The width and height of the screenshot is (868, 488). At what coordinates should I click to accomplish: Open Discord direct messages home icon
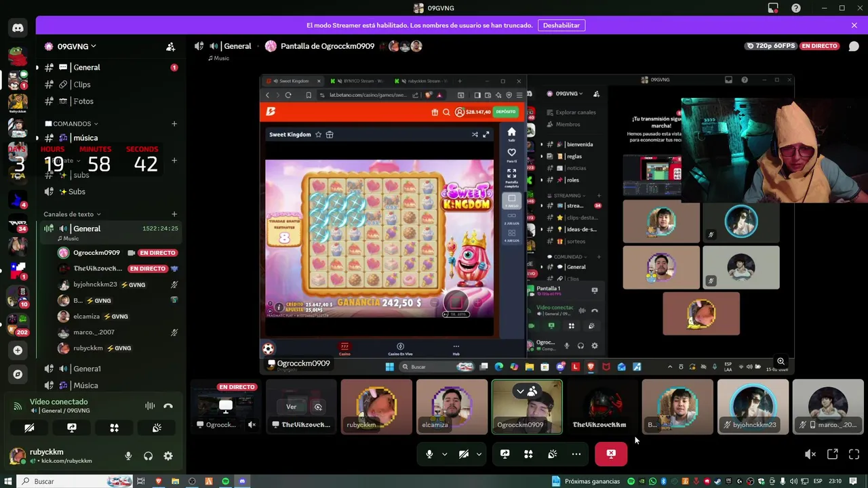pyautogui.click(x=18, y=28)
